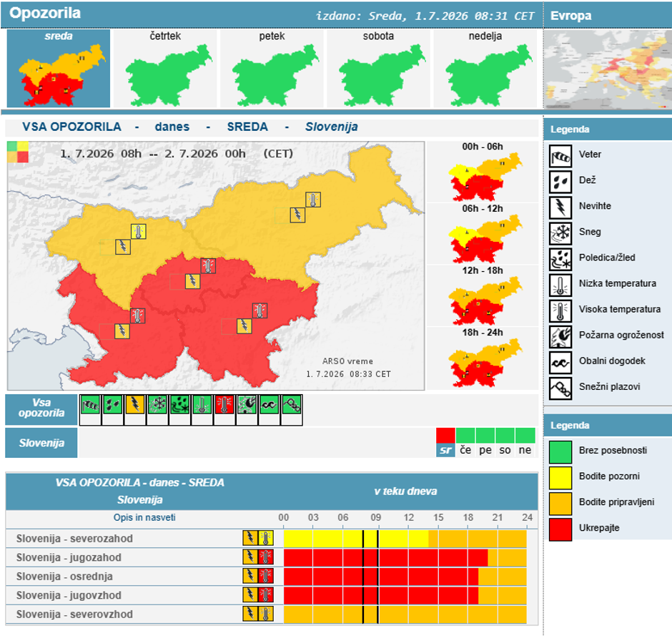This screenshot has height=636, width=672.
Task: Switch to nedelja forecast map tab
Action: click(x=485, y=68)
